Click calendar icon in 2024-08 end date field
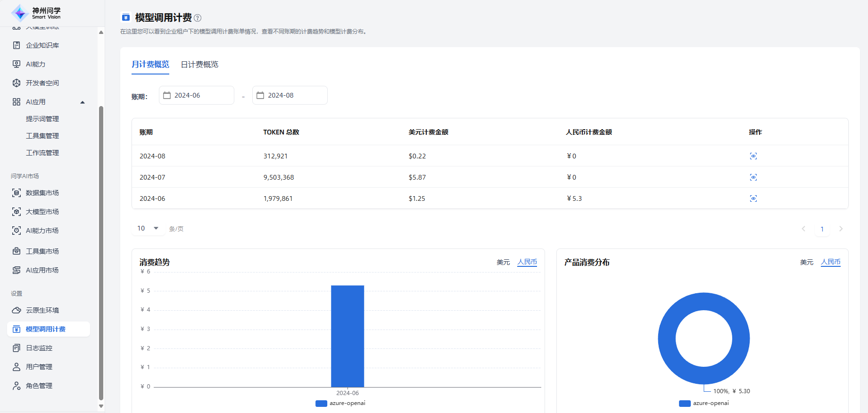This screenshot has width=868, height=413. coord(260,95)
